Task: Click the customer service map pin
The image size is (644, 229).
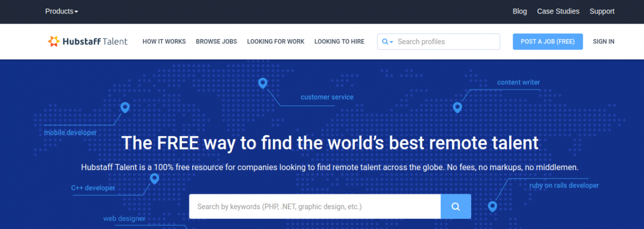Action: (262, 83)
